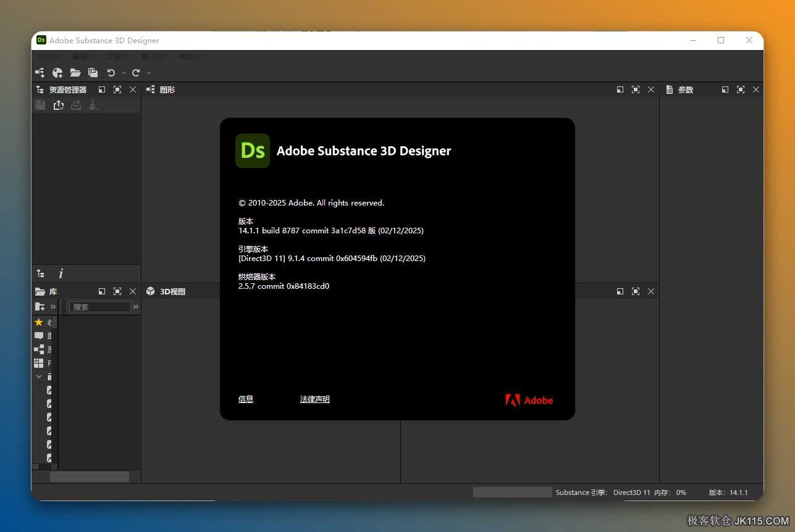Screen dimensions: 795x532
Task: Select the 参数 panel title
Action: pyautogui.click(x=686, y=89)
